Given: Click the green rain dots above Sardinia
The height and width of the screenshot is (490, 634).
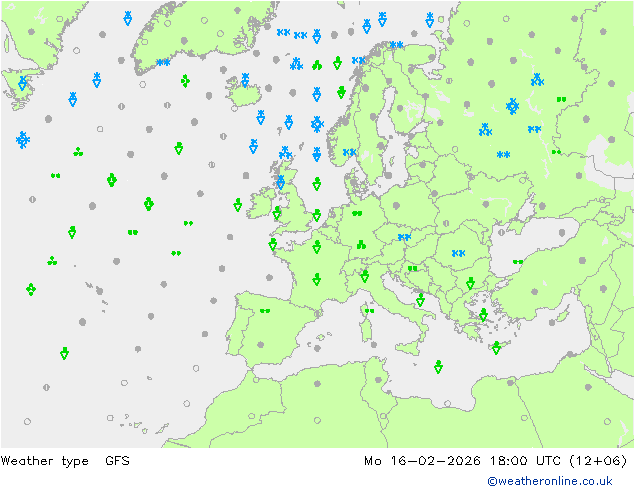Looking at the screenshot, I should [x=369, y=311].
